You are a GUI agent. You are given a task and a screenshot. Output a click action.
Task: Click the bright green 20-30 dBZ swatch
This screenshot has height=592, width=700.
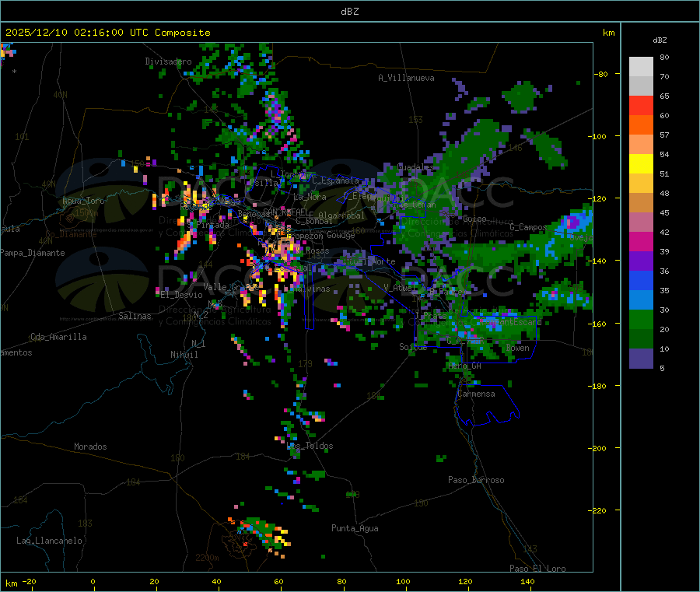coord(641,319)
